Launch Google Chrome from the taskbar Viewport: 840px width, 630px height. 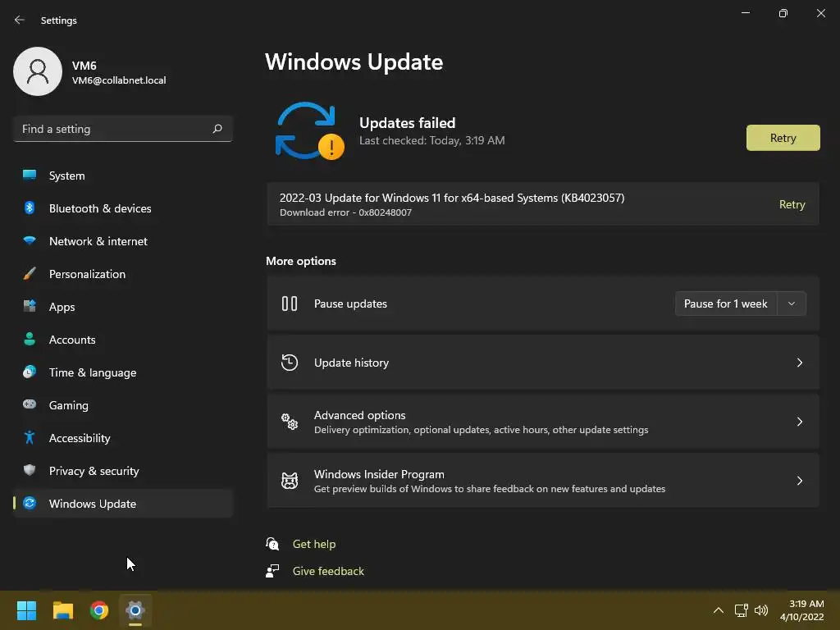click(x=99, y=610)
